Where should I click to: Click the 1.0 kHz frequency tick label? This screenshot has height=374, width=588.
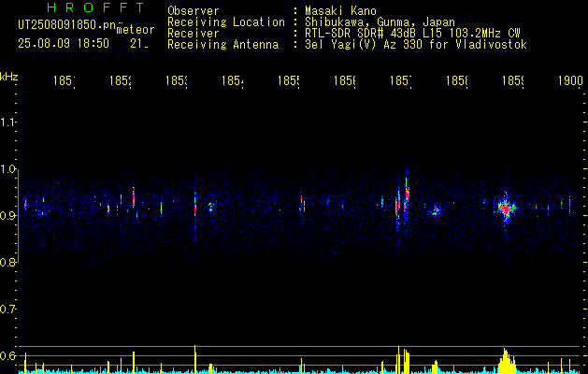(x=7, y=169)
